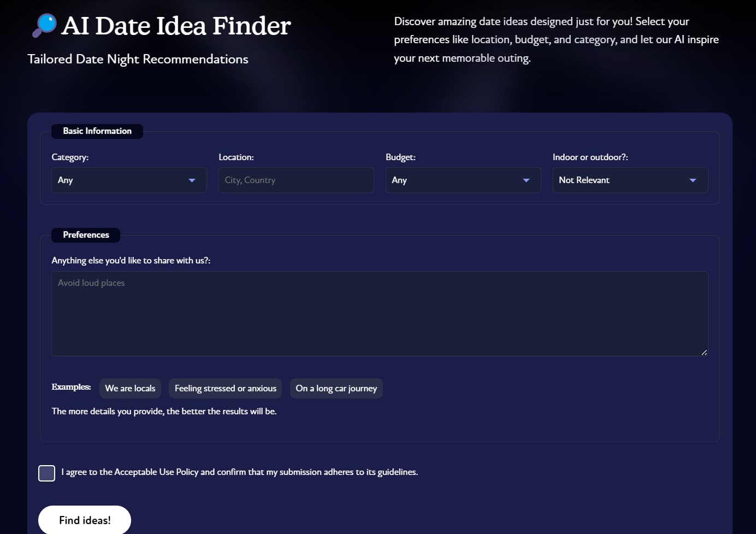The width and height of the screenshot is (756, 534).
Task: Select the Basic Information section label
Action: pos(97,131)
